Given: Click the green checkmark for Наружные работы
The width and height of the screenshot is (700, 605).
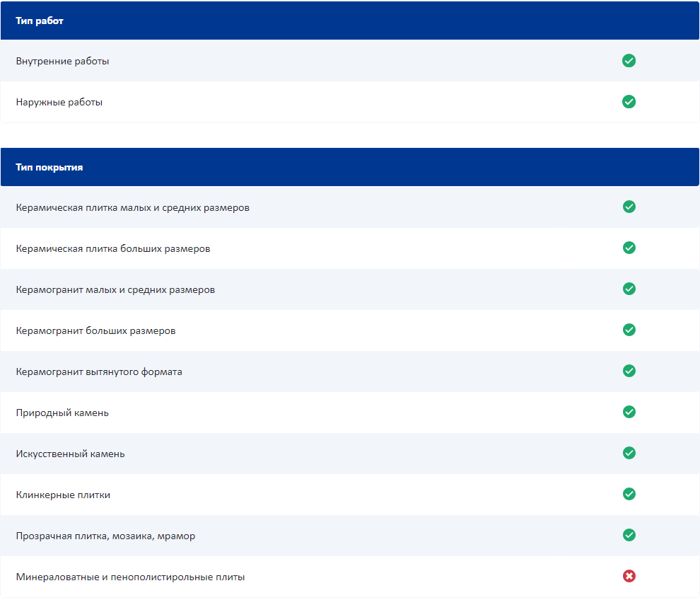Looking at the screenshot, I should tap(629, 102).
